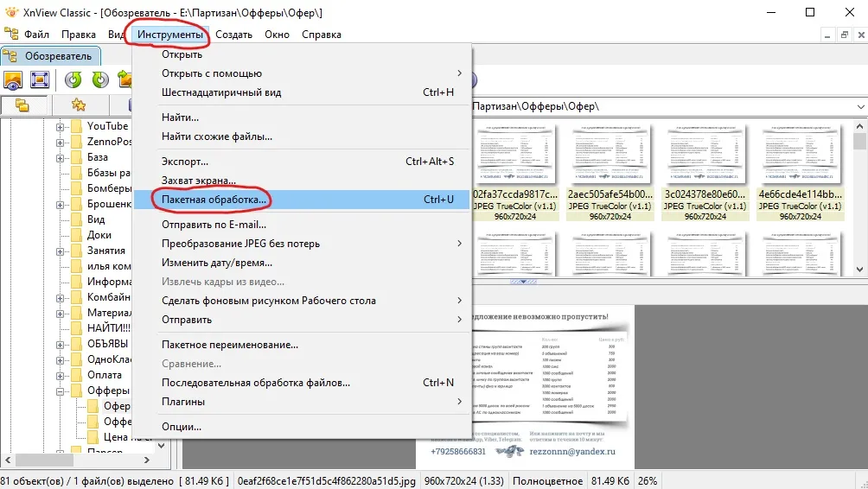Expand the Плагины submenu arrow
This screenshot has width=868, height=489.
459,402
